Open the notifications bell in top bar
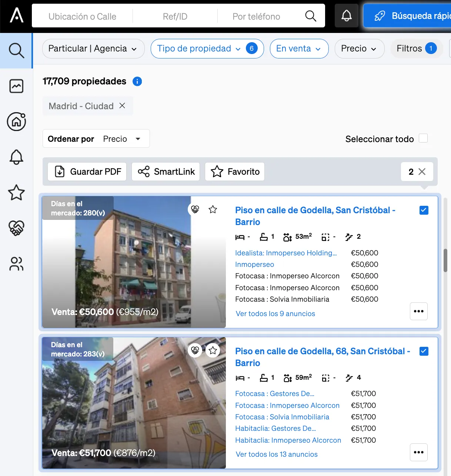This screenshot has height=476, width=451. point(347,16)
